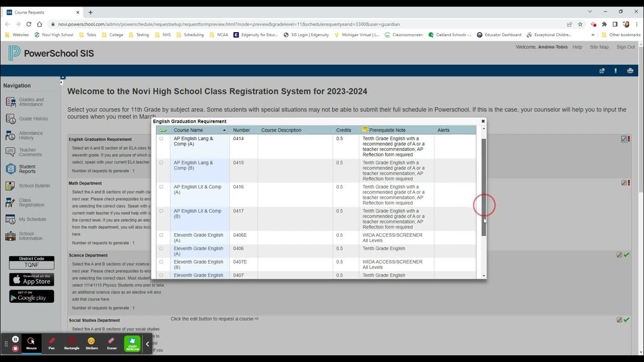Click Sign Out link
Screen dimensions: 644x362
click(x=625, y=47)
